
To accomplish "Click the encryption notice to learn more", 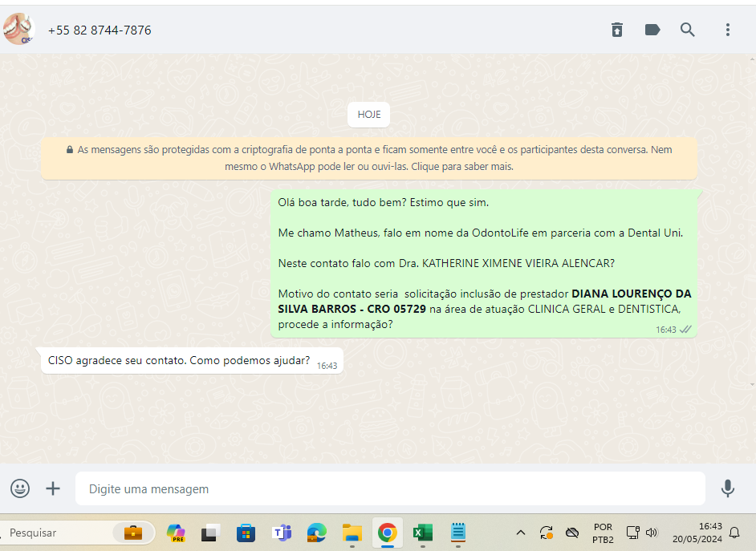I will pyautogui.click(x=369, y=158).
